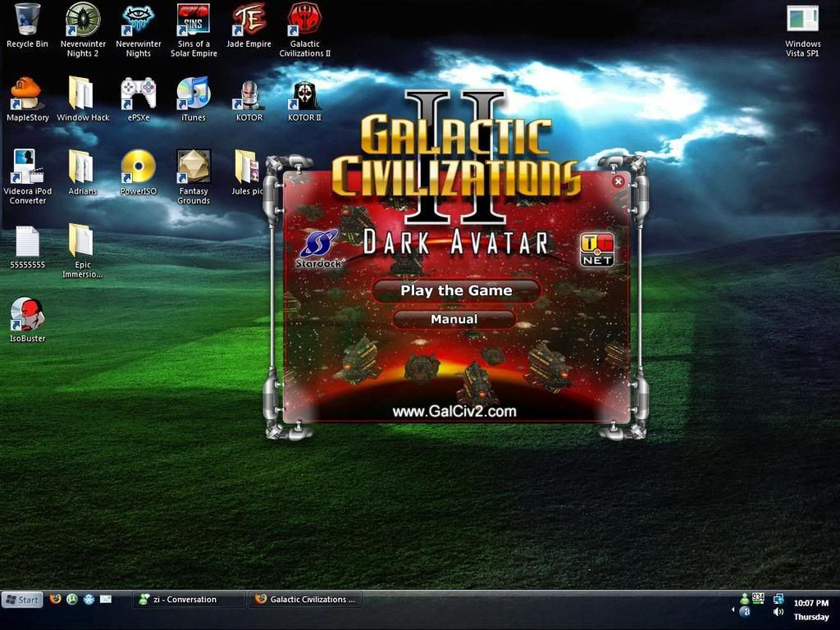
Task: Open the volume speaker tray icon
Action: 778,612
